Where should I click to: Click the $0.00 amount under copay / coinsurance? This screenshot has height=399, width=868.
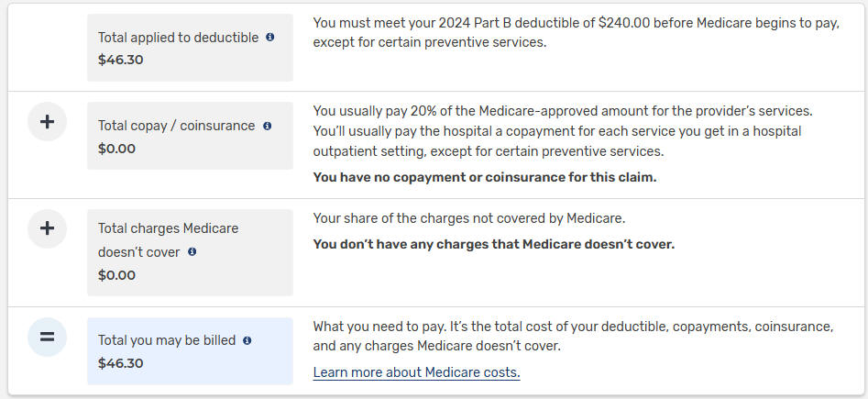pos(116,149)
